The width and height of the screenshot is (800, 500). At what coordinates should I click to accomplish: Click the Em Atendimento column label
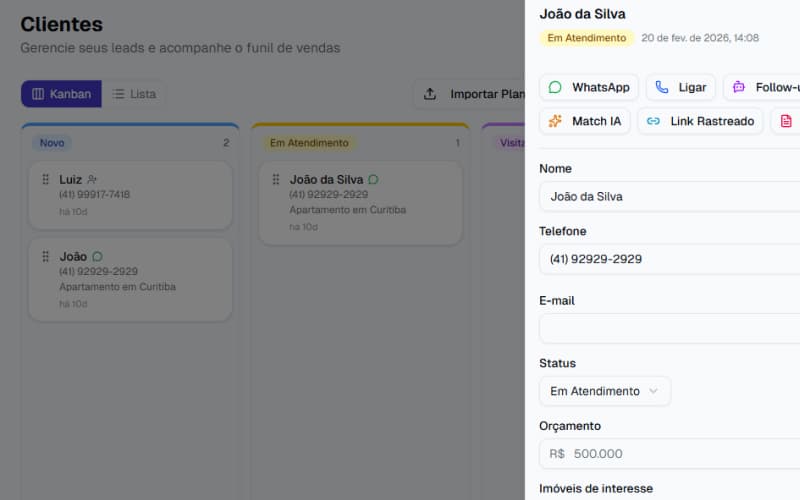pyautogui.click(x=309, y=143)
